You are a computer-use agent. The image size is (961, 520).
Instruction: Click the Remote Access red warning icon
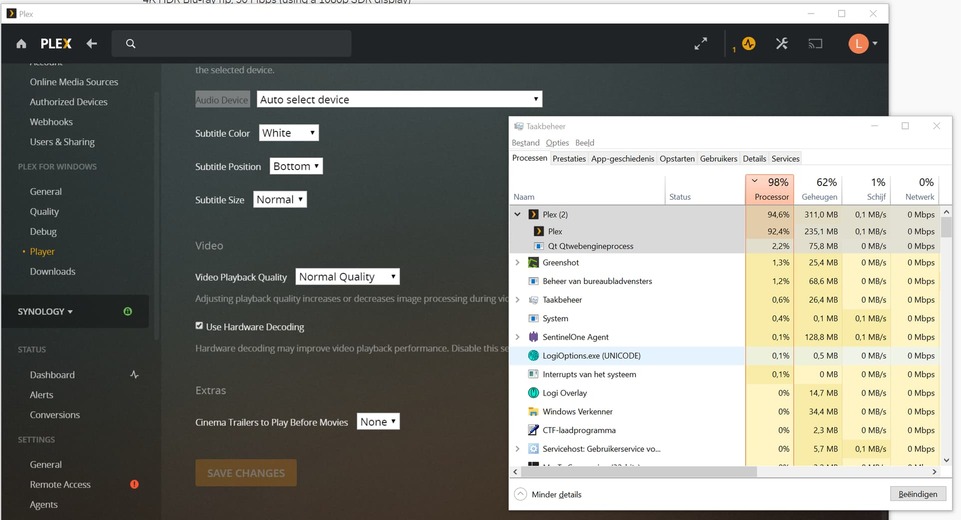coord(134,484)
